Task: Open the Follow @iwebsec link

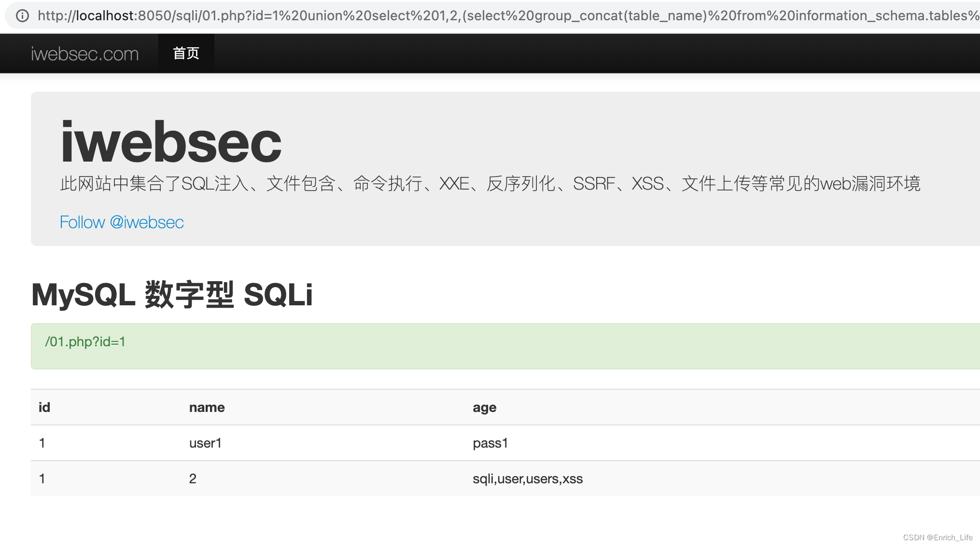Action: coord(121,222)
